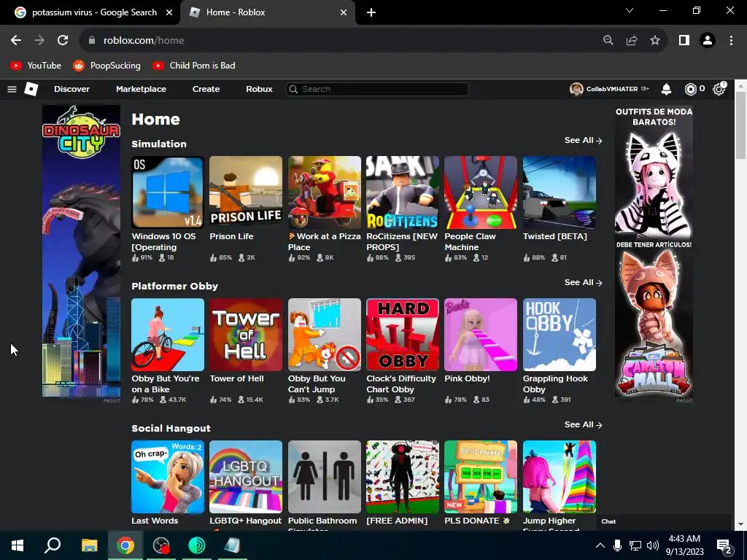This screenshot has height=560, width=747.
Task: Click the CollabVMHATER avatar icon
Action: (576, 89)
